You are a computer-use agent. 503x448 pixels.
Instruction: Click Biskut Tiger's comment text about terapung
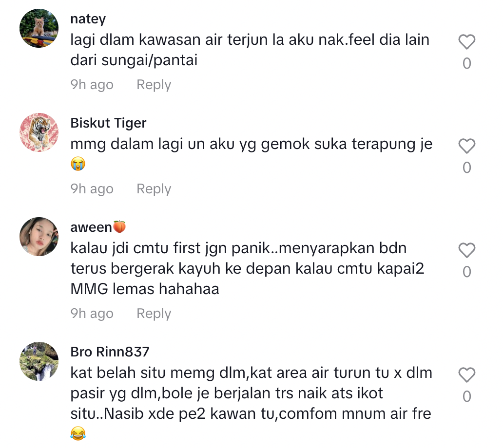[x=251, y=144]
